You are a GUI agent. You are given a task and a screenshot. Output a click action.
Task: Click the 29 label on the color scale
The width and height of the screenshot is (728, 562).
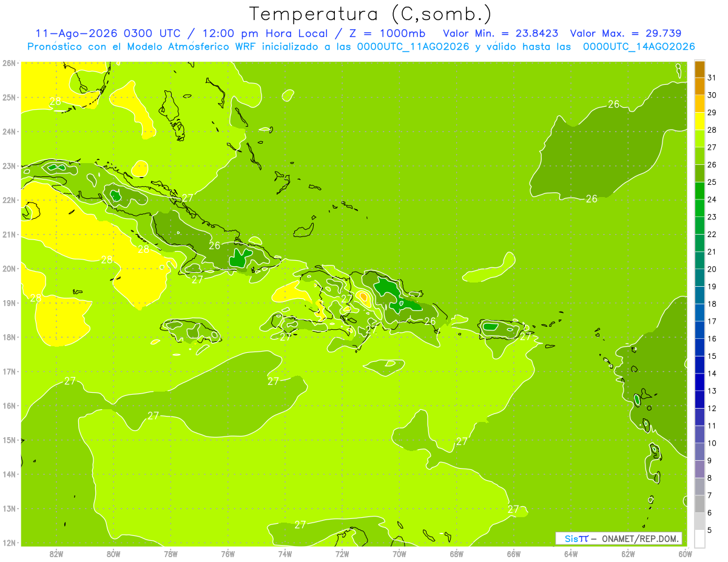[x=712, y=113]
